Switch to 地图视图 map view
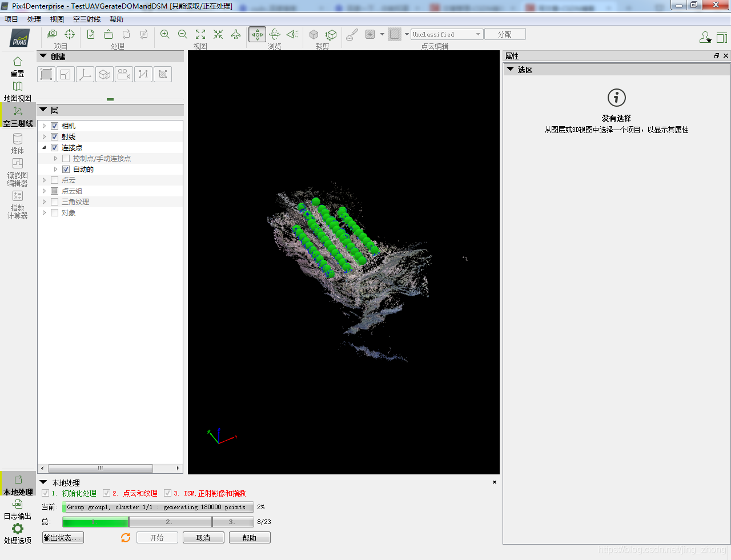Image resolution: width=731 pixels, height=560 pixels. point(18,91)
